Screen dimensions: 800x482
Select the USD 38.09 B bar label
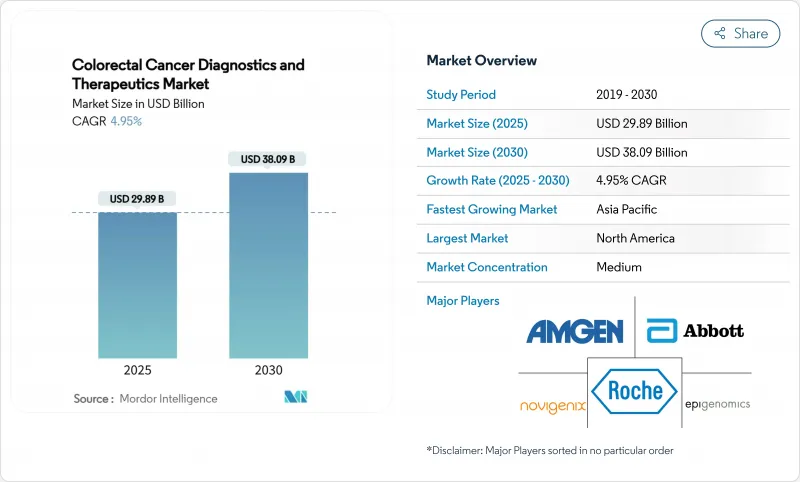click(268, 159)
